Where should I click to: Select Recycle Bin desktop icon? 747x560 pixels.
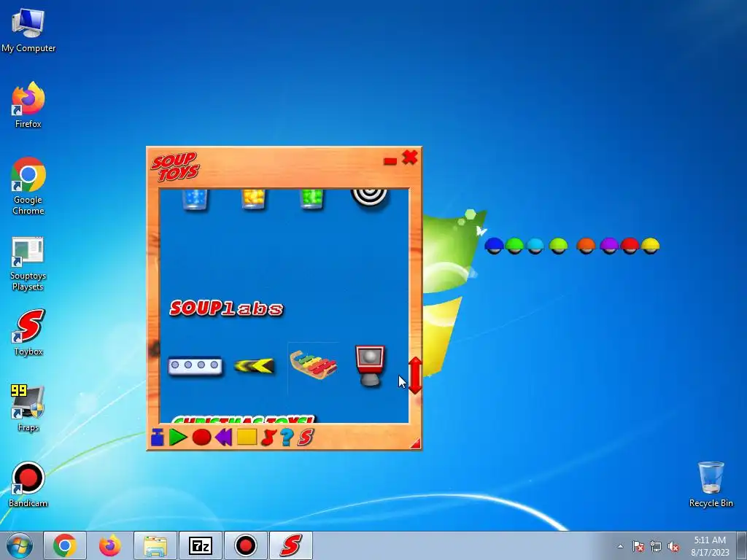coord(711,484)
